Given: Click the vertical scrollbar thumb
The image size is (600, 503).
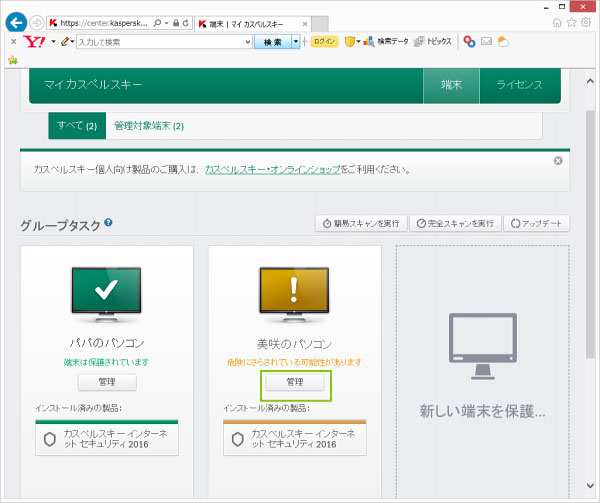Looking at the screenshot, I should pyautogui.click(x=590, y=235).
